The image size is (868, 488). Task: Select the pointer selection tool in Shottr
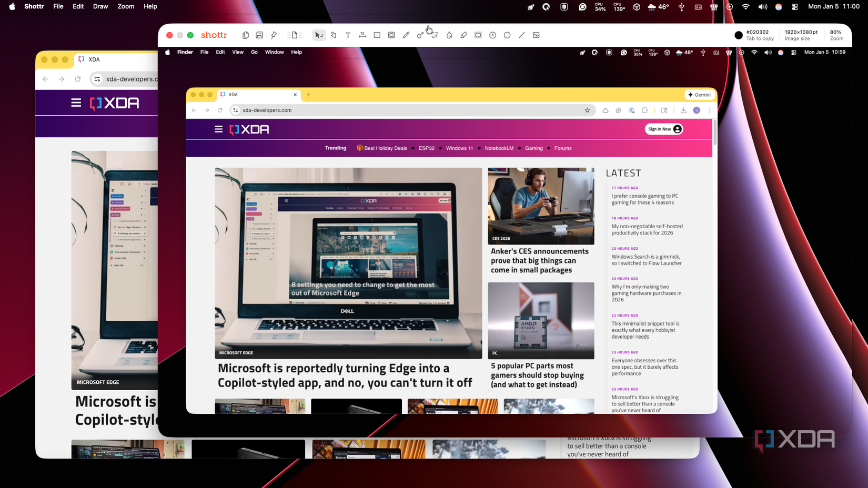(x=319, y=35)
